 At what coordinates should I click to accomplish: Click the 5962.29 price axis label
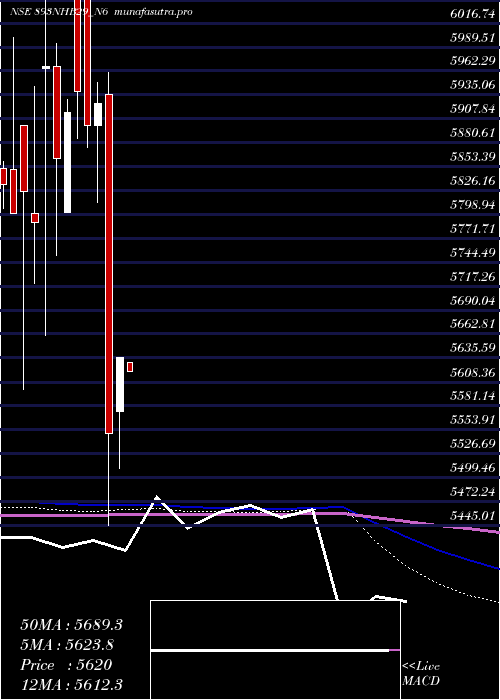(473, 62)
